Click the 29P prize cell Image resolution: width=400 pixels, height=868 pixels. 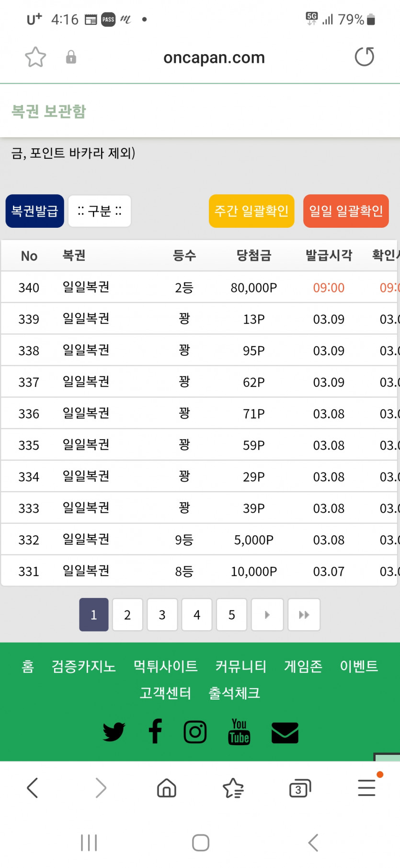click(x=254, y=477)
